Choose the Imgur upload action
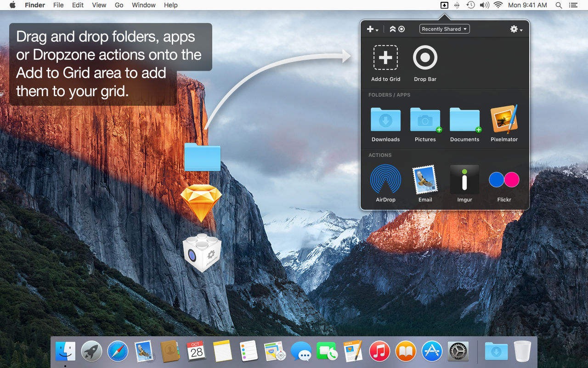588x368 pixels. 464,179
